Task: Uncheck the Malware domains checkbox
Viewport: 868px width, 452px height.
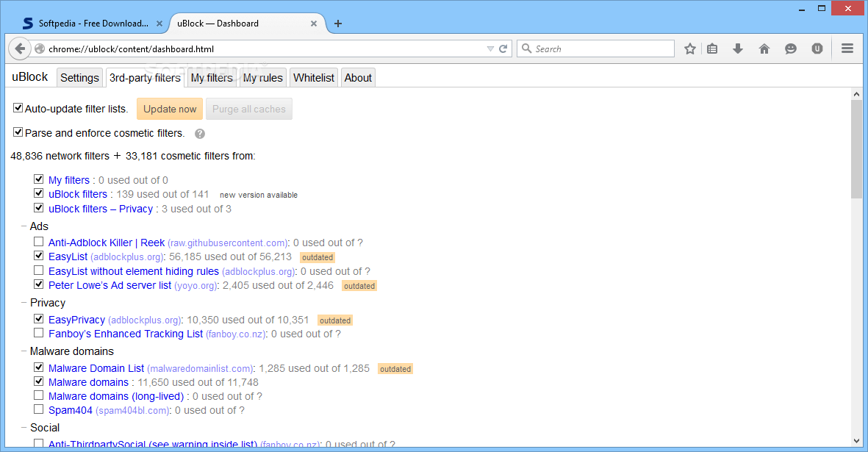Action: pyautogui.click(x=38, y=381)
